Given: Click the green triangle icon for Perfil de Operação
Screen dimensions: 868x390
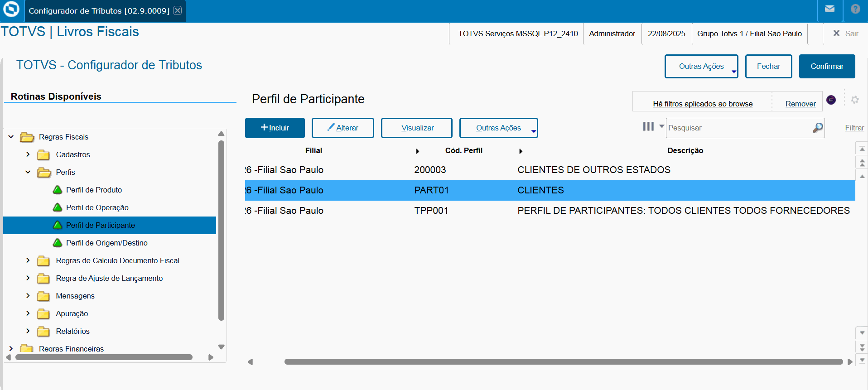Looking at the screenshot, I should [x=58, y=207].
